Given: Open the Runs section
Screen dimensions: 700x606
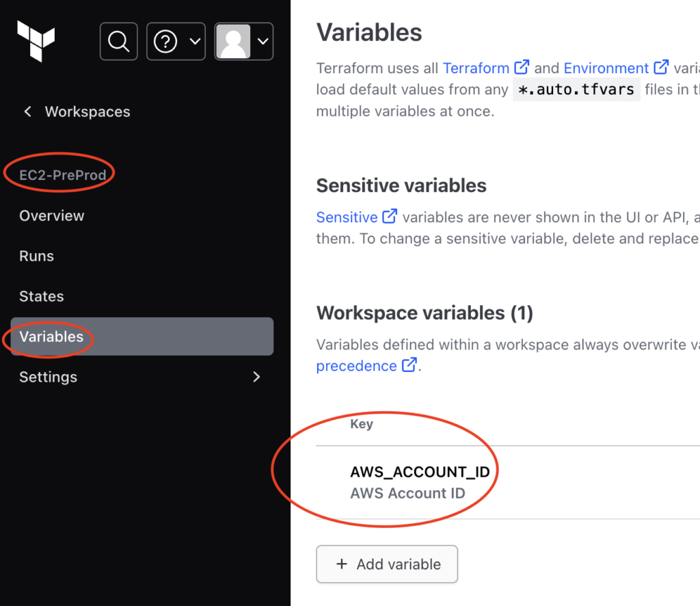Looking at the screenshot, I should (x=37, y=256).
